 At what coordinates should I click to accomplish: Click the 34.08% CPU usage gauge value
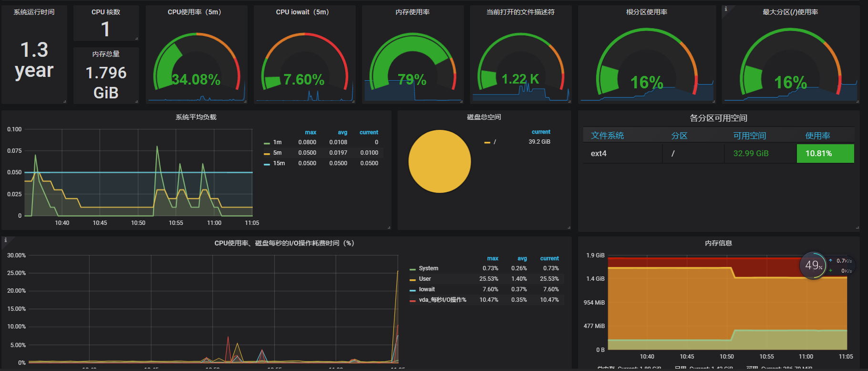196,79
